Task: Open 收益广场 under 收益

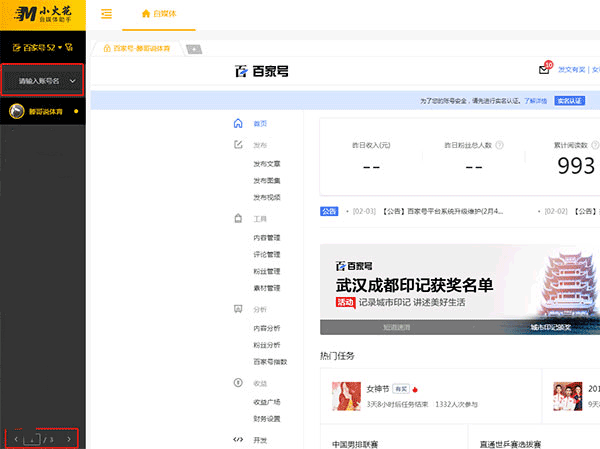Action: (267, 403)
